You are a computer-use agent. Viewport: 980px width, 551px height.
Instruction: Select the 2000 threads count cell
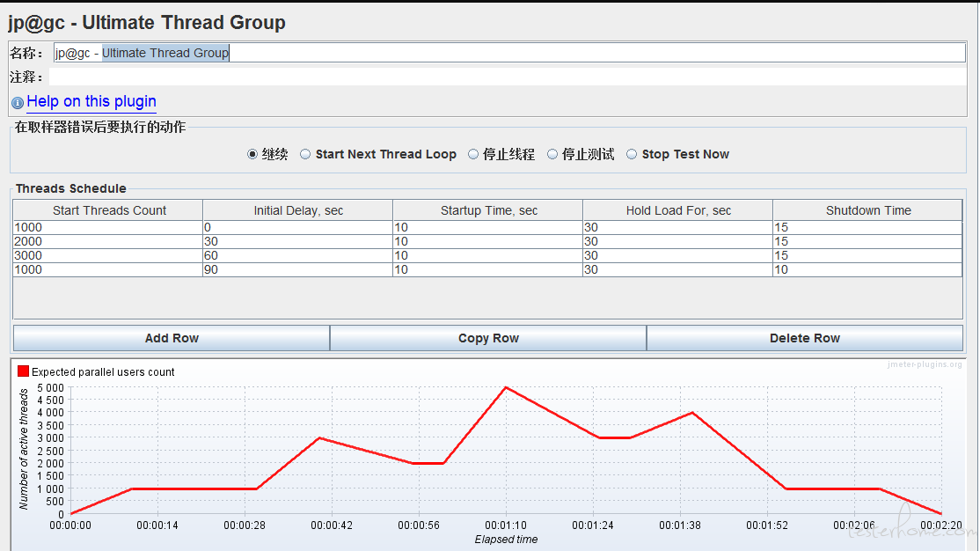[107, 242]
